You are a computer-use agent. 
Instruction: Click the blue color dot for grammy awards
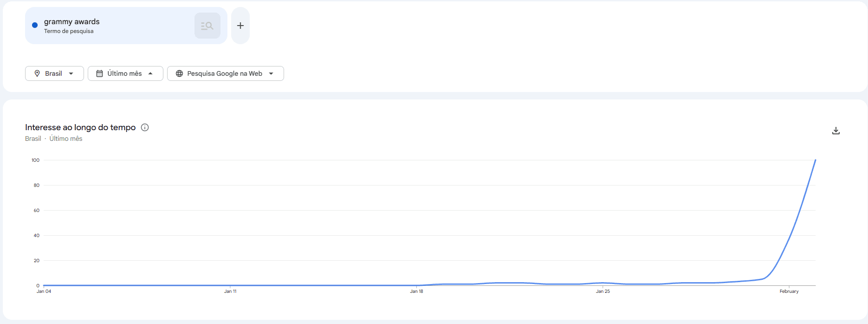(35, 25)
